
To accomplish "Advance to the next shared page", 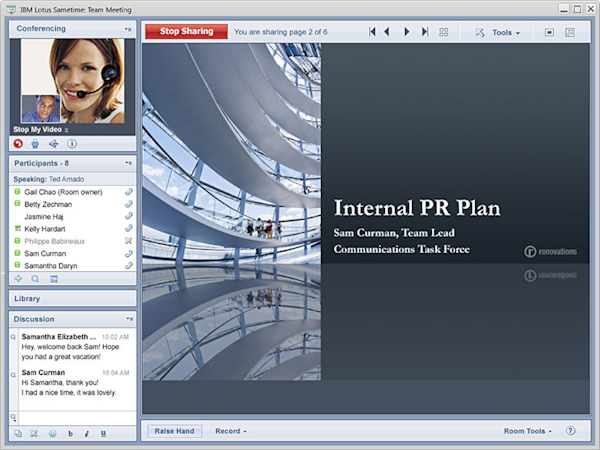I will [x=407, y=32].
